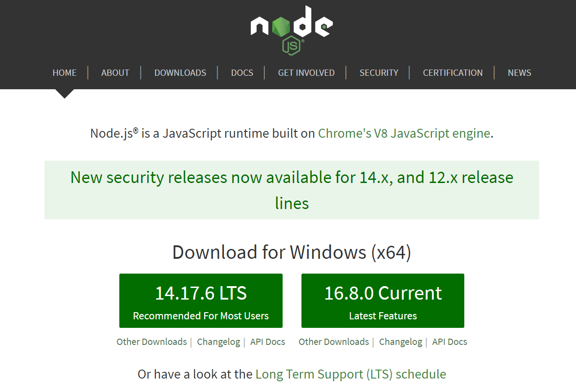Open the HOME navigation item
Viewport: 576px width, 392px height.
coord(65,73)
